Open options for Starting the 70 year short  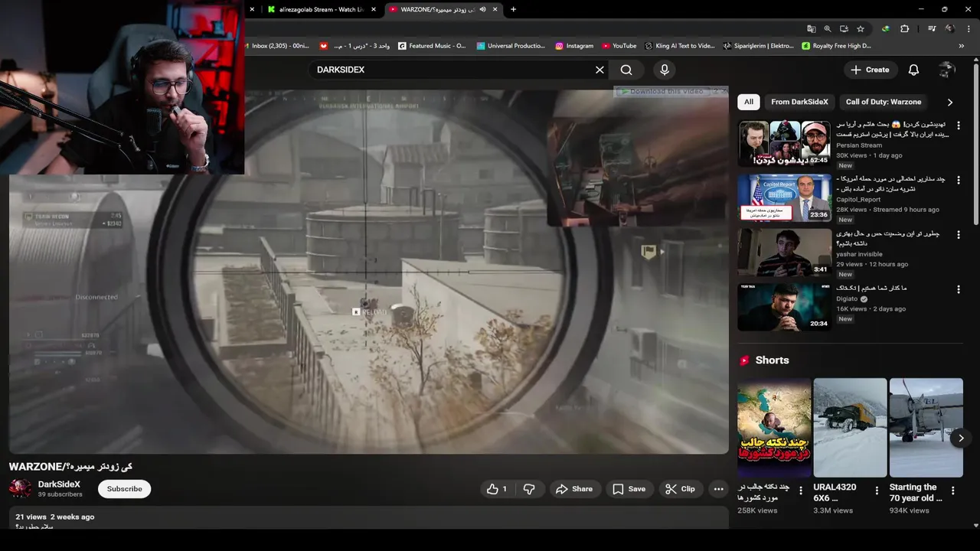pyautogui.click(x=952, y=491)
